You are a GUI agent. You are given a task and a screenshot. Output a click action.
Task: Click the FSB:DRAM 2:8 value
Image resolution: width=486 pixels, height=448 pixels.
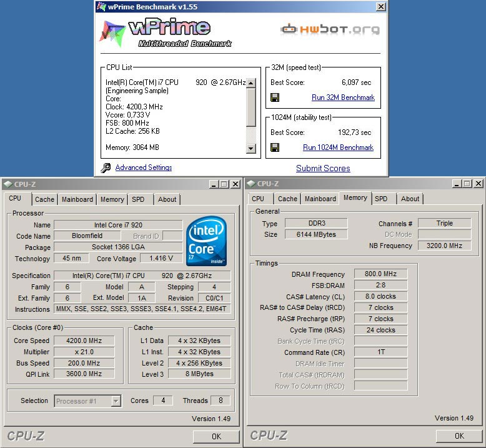[380, 285]
